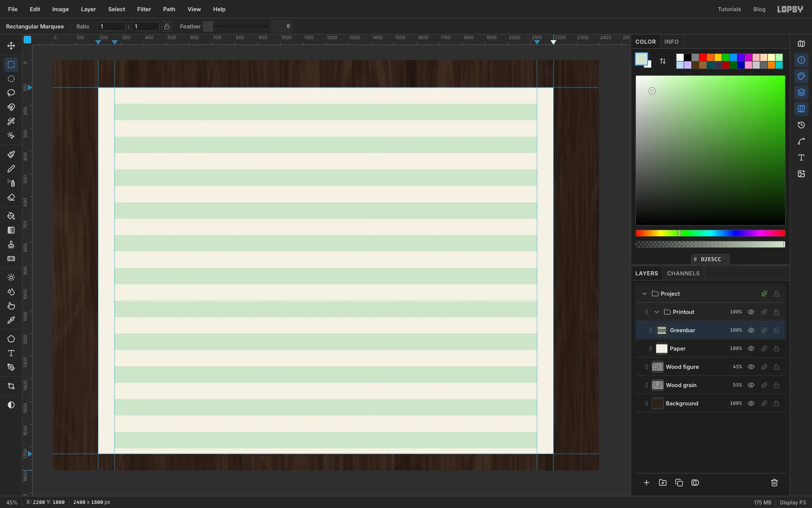Select the Magic Wand tool
The width and height of the screenshot is (812, 508).
tap(11, 121)
